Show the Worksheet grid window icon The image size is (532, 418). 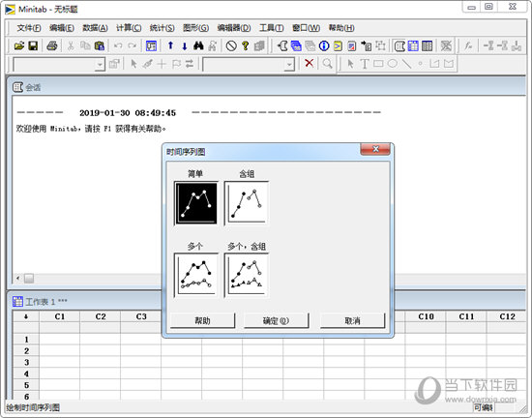[413, 45]
